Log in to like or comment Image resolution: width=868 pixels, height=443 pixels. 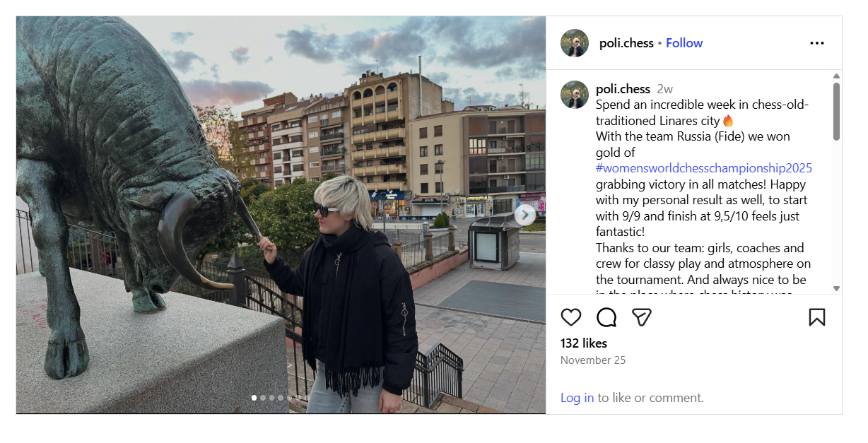pyautogui.click(x=577, y=398)
